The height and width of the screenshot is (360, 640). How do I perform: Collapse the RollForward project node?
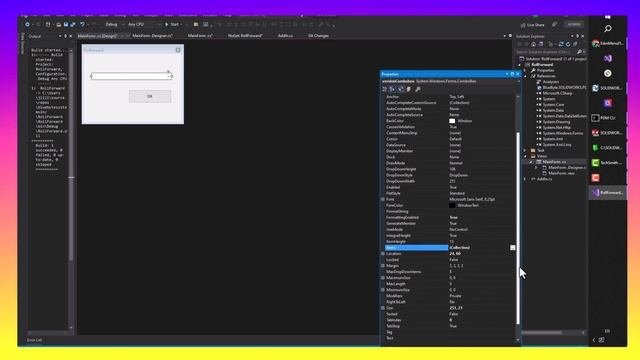520,65
